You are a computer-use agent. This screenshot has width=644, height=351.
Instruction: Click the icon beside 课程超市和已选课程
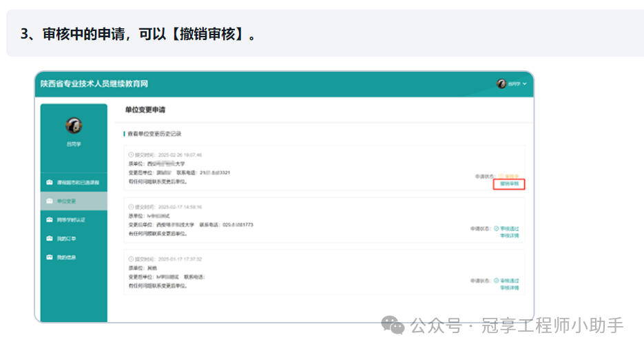50,182
